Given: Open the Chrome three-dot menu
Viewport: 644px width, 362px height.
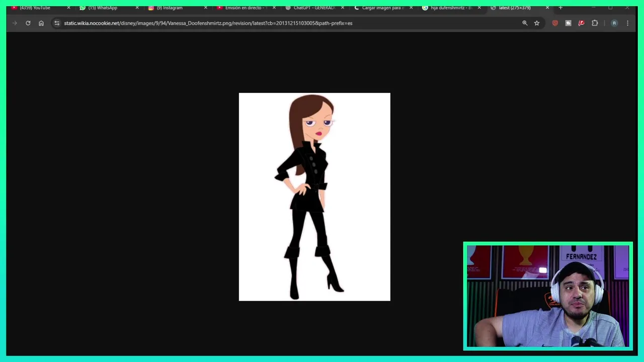Looking at the screenshot, I should click(627, 23).
